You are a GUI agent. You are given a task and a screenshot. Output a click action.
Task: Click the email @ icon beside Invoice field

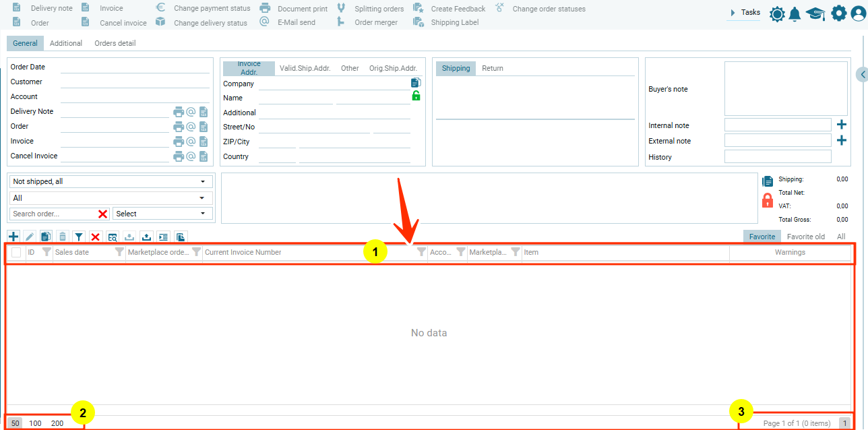click(191, 142)
